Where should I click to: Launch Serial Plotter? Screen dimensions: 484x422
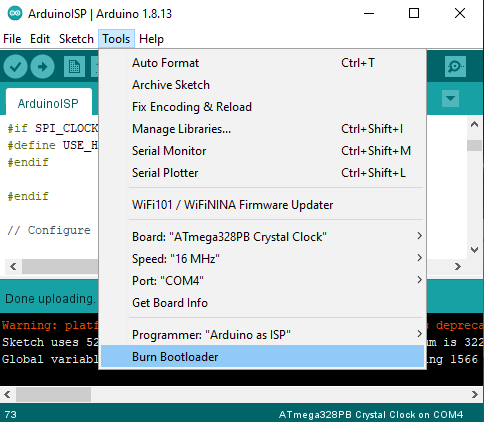click(262, 173)
